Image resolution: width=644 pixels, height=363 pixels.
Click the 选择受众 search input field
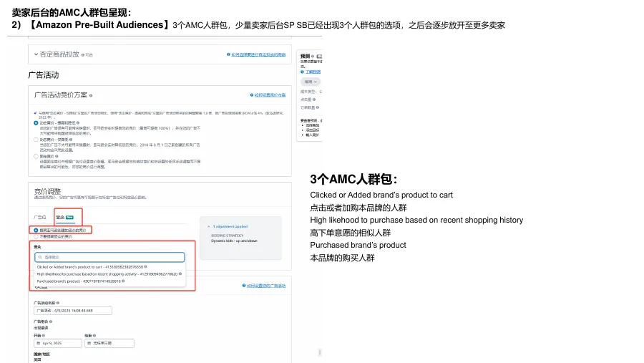point(109,257)
